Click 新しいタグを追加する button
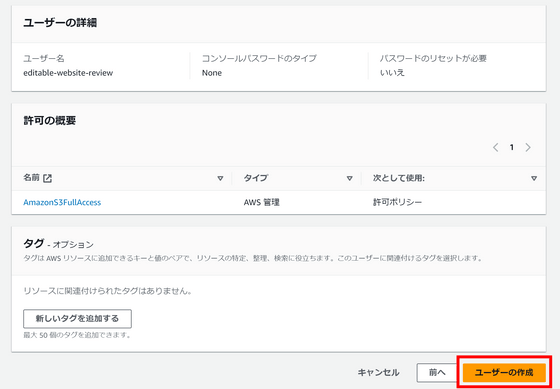 click(78, 319)
